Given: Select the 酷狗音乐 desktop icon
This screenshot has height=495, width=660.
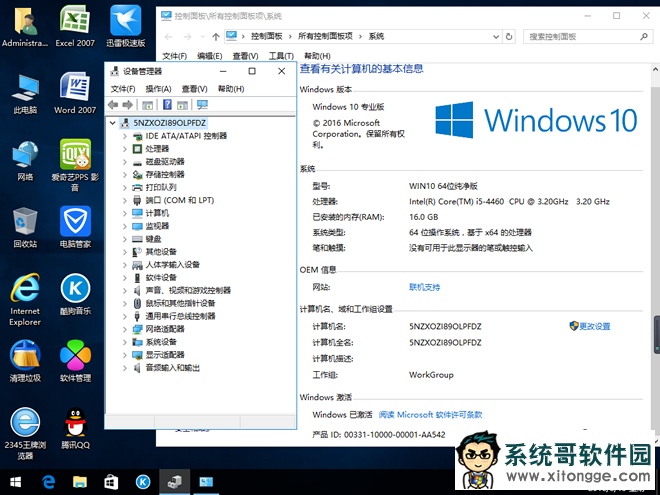Looking at the screenshot, I should 75,294.
